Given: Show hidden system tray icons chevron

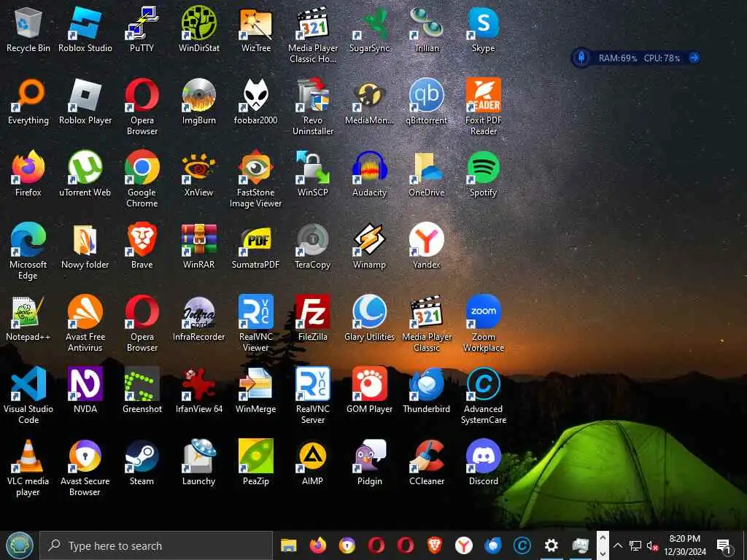Looking at the screenshot, I should tap(618, 545).
